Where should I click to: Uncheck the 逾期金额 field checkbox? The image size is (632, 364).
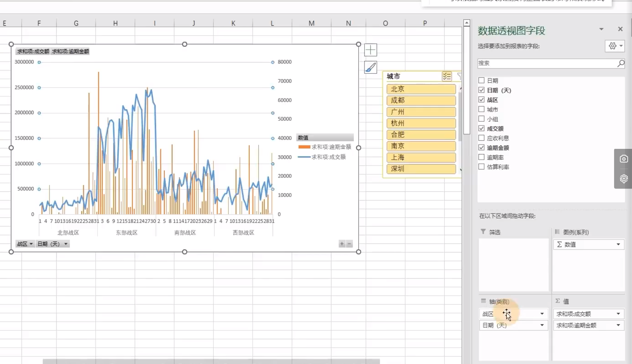481,147
